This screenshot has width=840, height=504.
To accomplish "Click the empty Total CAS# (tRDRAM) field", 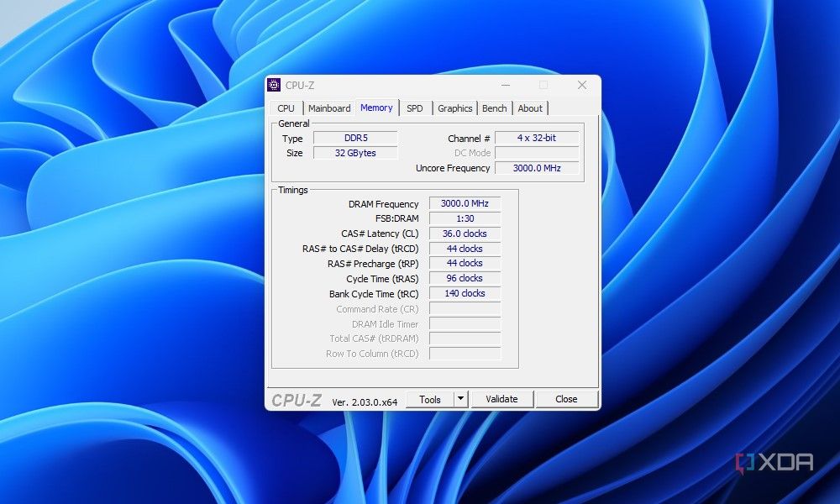I will click(x=465, y=339).
